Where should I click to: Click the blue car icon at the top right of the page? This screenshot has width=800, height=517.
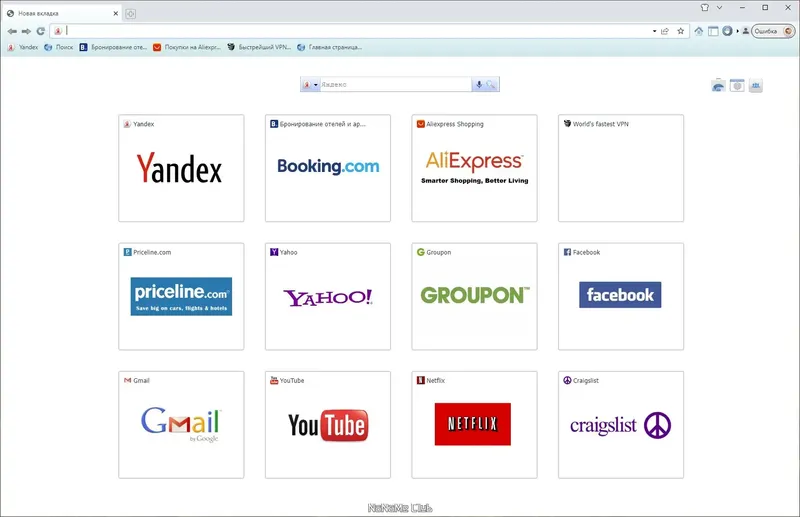point(718,86)
